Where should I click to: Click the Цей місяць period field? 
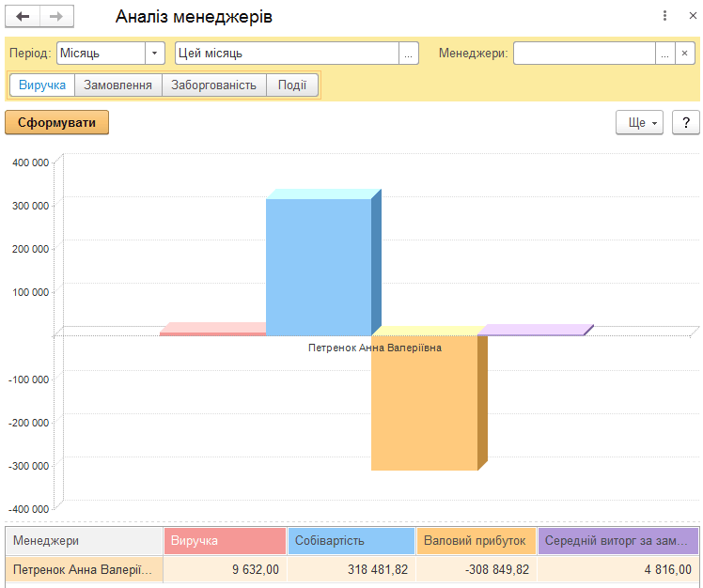pyautogui.click(x=287, y=54)
